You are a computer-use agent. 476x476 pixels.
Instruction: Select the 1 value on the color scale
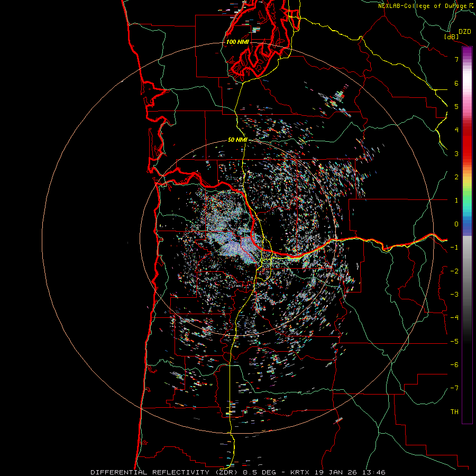tap(456, 200)
